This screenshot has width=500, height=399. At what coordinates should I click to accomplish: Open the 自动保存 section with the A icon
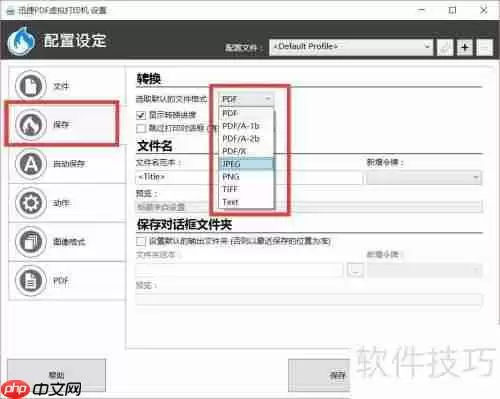click(x=30, y=164)
